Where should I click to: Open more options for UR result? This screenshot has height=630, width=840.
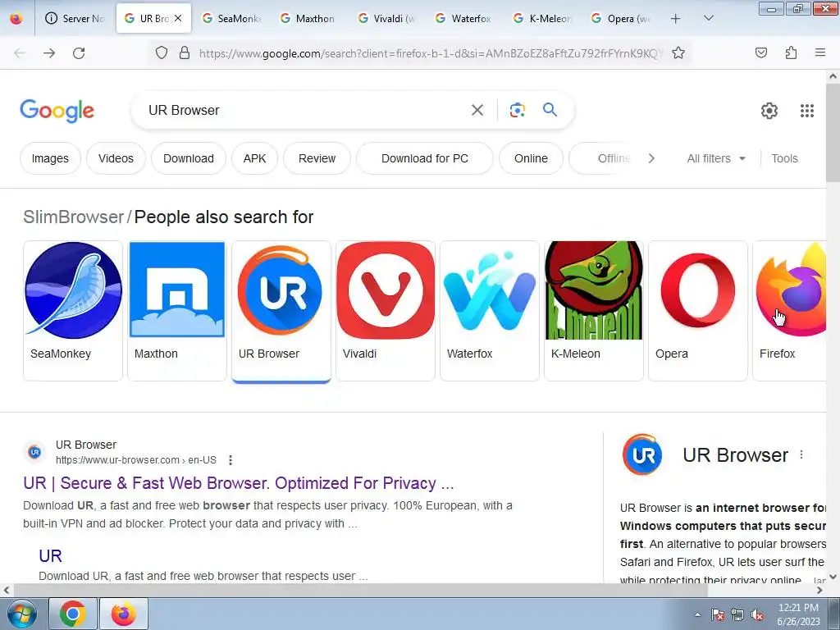coord(231,460)
